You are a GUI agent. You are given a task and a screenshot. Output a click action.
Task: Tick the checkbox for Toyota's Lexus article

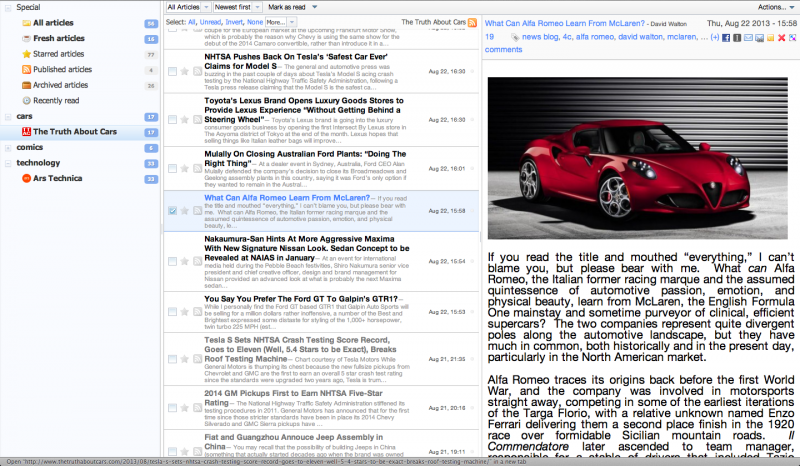[x=173, y=119]
